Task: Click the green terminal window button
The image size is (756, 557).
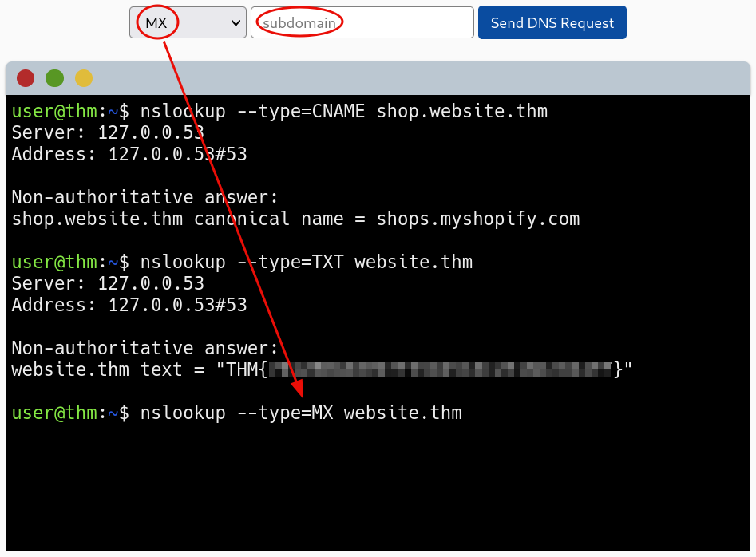Action: coord(54,78)
